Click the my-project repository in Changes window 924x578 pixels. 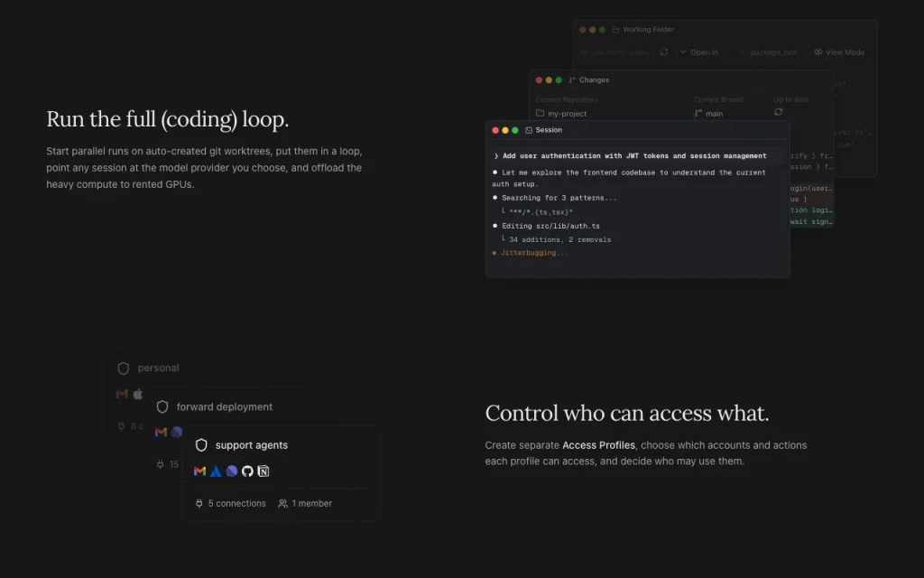[561, 113]
